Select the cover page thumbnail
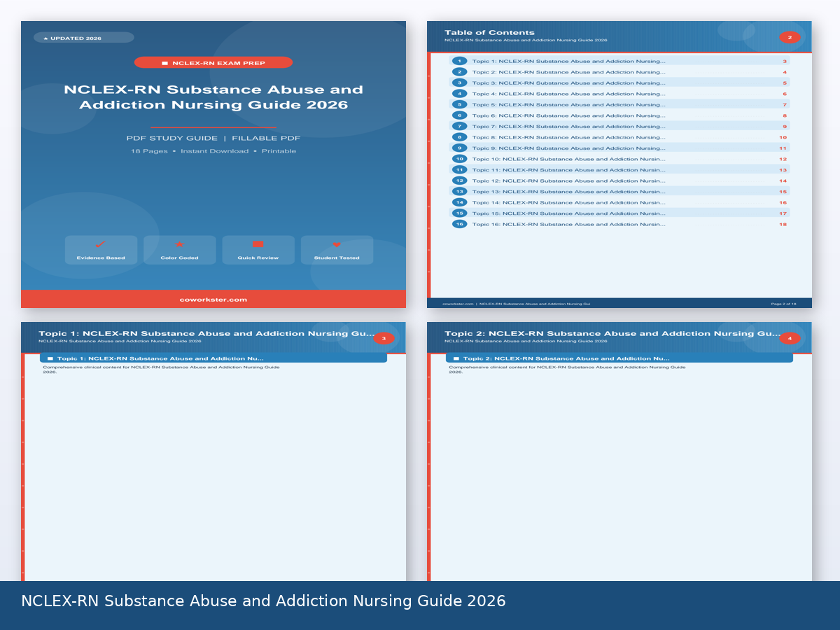Image resolution: width=840 pixels, height=630 pixels. (213, 164)
